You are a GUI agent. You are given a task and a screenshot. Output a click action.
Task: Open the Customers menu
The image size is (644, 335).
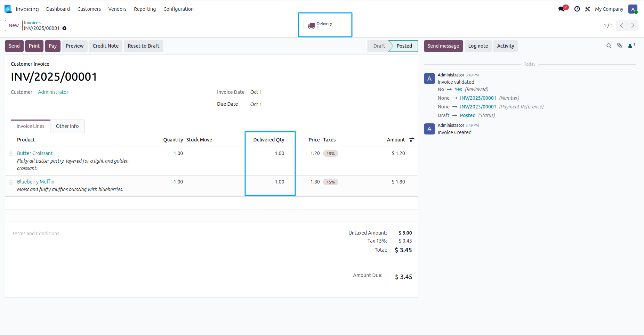pyautogui.click(x=89, y=9)
